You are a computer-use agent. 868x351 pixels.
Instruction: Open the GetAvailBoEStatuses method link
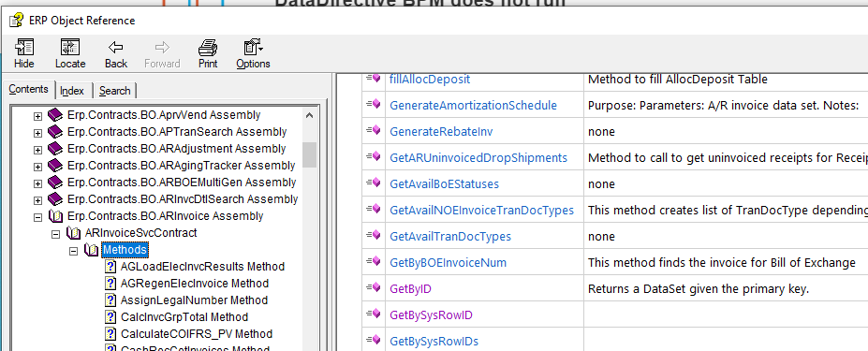coord(445,183)
